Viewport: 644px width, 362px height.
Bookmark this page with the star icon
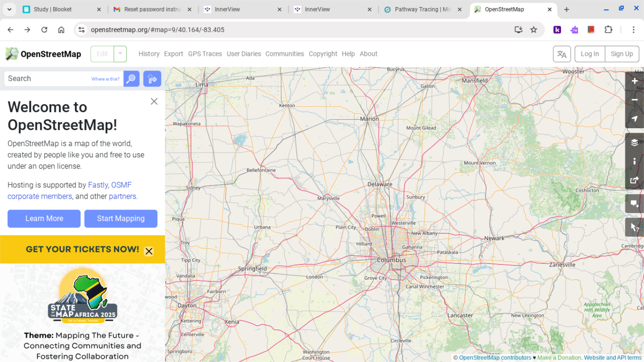[534, 30]
